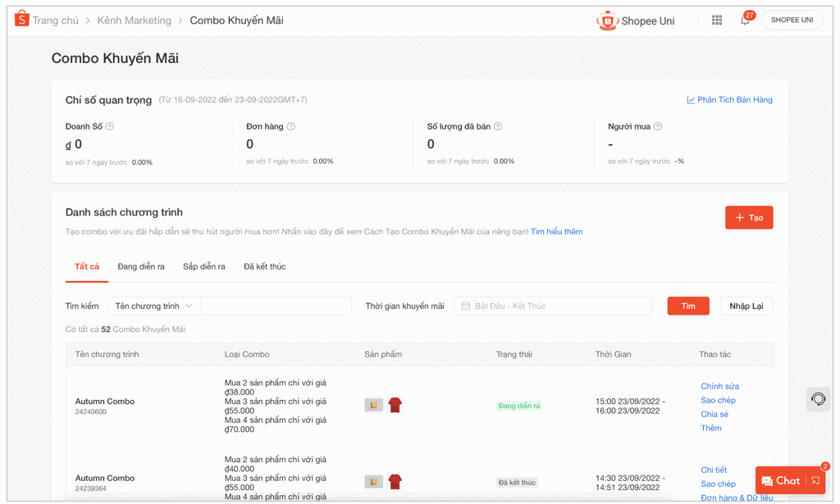Click the Tìm search button
The width and height of the screenshot is (840, 504).
[688, 306]
